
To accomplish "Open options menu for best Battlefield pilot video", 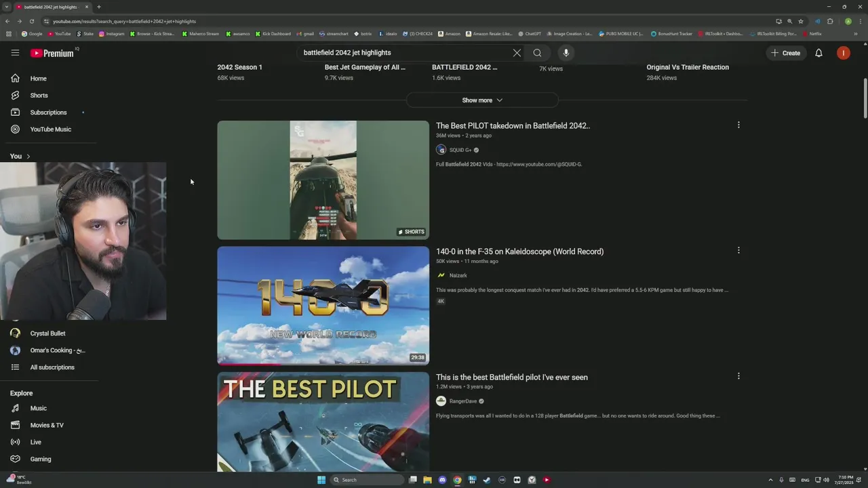I will click(738, 376).
